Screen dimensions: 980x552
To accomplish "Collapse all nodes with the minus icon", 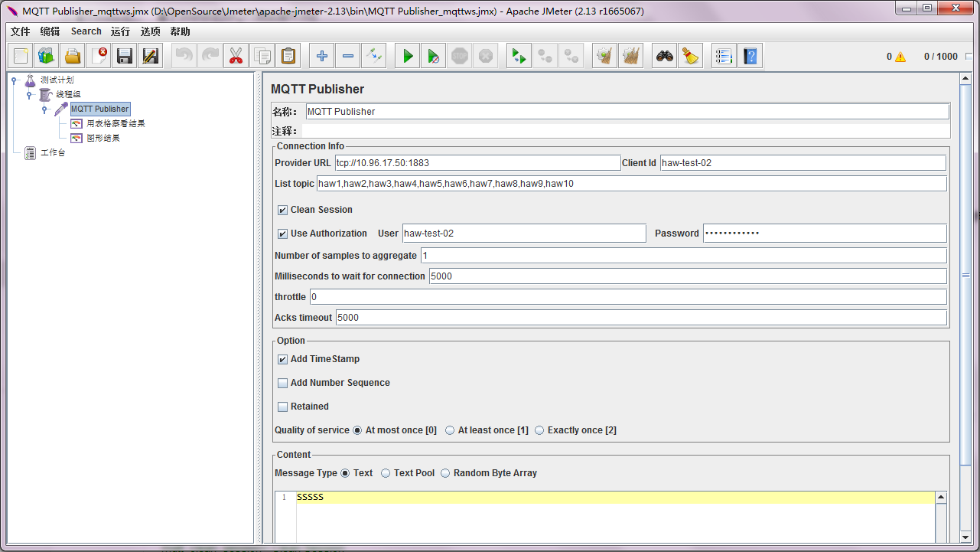I will tap(348, 56).
